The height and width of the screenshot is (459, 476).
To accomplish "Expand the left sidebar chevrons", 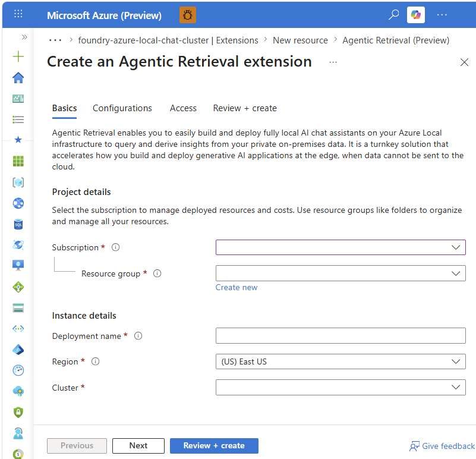I will [24, 37].
